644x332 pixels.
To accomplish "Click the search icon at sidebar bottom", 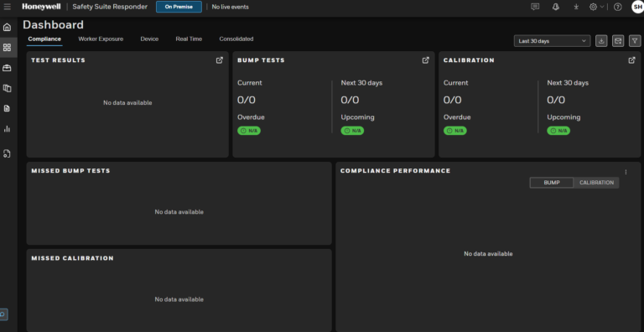I will (x=3, y=314).
